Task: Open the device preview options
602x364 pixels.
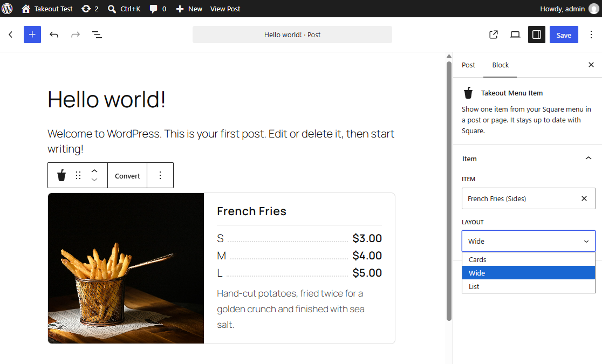Action: tap(515, 35)
